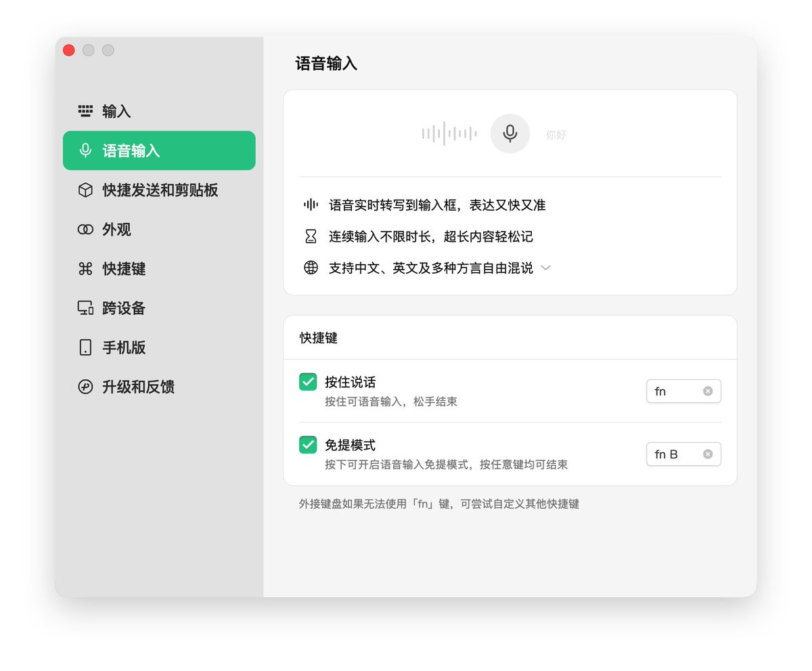Click the fn shortcut field for 按住说话

click(x=683, y=391)
